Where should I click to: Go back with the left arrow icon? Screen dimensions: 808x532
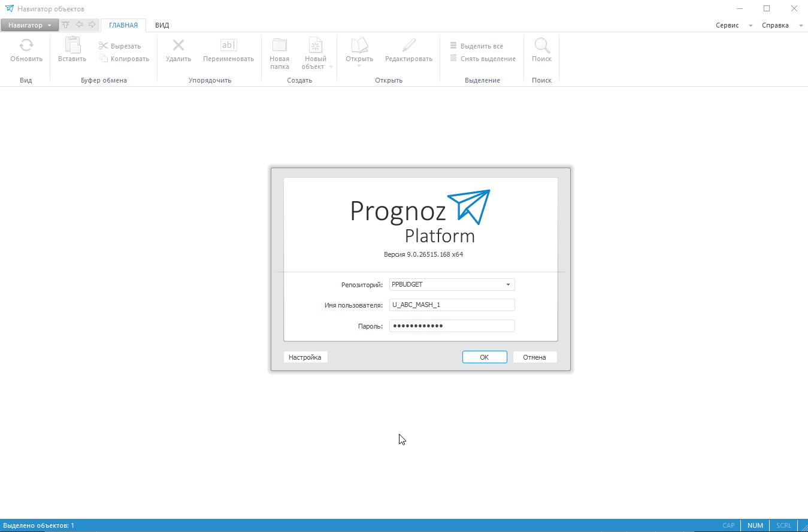pyautogui.click(x=79, y=25)
